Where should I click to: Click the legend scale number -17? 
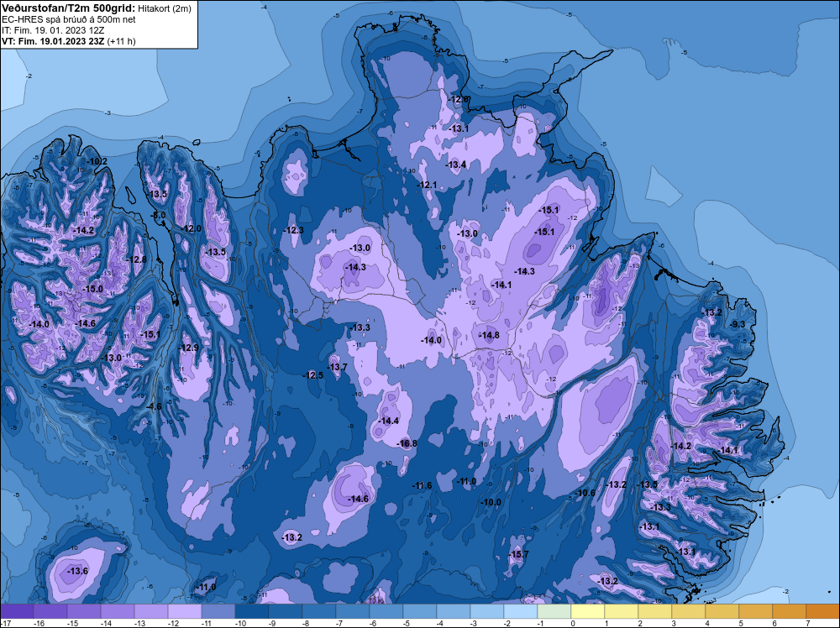[x=5, y=623]
